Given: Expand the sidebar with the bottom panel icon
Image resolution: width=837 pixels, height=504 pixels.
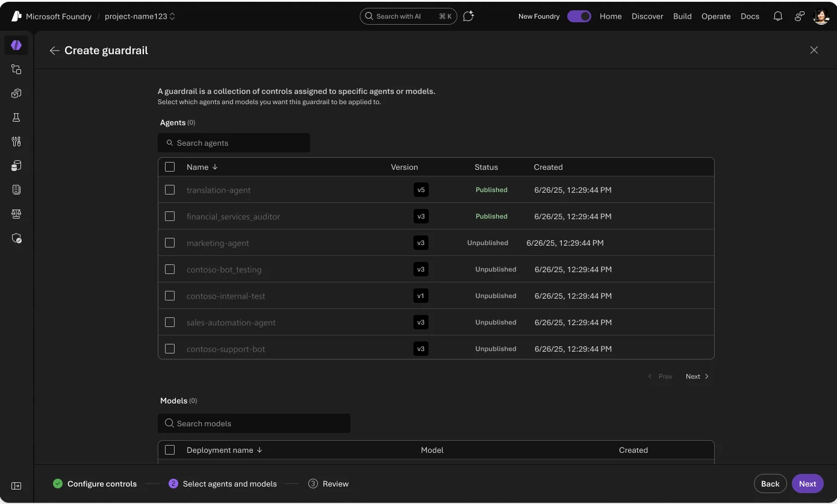Looking at the screenshot, I should coord(16,486).
